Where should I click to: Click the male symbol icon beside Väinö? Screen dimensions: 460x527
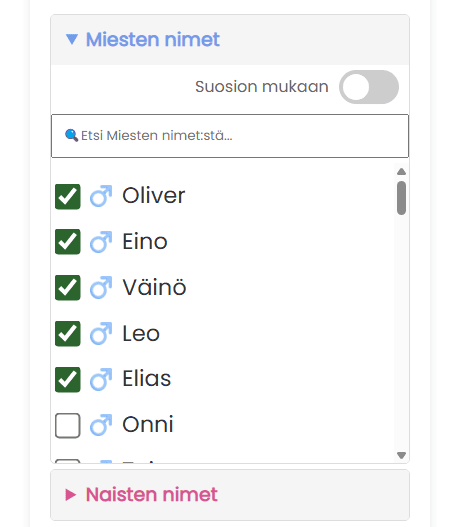click(x=101, y=288)
